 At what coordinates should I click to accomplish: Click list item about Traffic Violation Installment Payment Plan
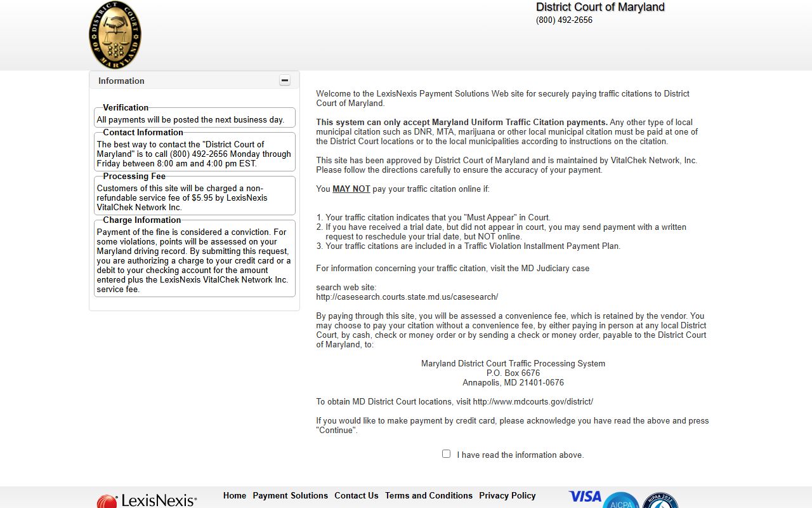(x=473, y=246)
